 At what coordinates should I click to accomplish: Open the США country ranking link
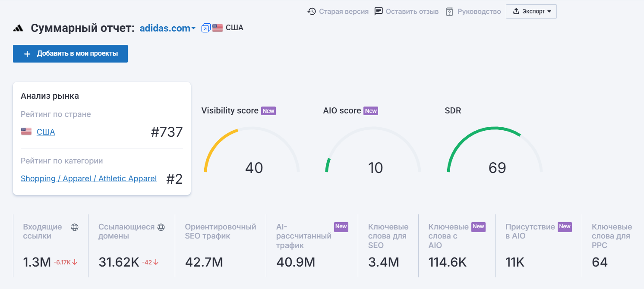tap(47, 132)
